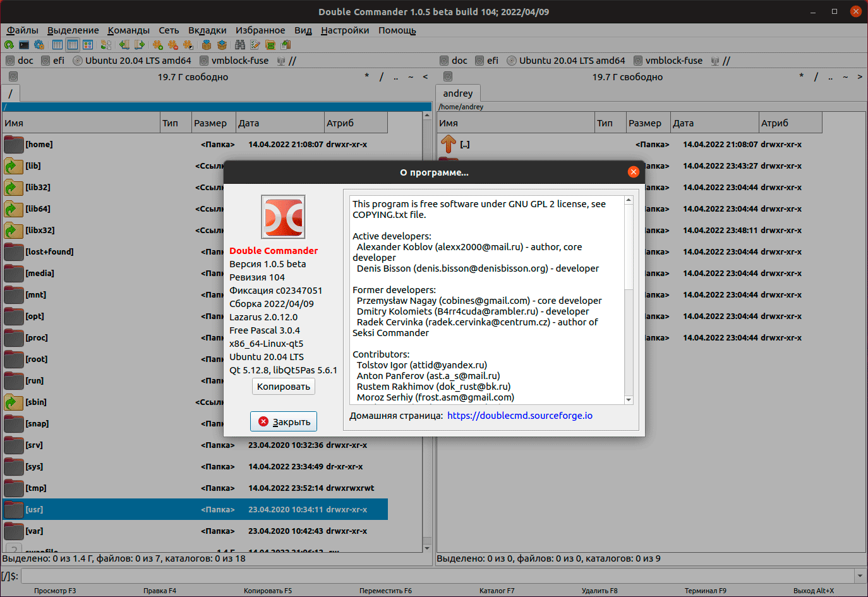Open file search with binoculars icon
The height and width of the screenshot is (597, 868).
(240, 45)
